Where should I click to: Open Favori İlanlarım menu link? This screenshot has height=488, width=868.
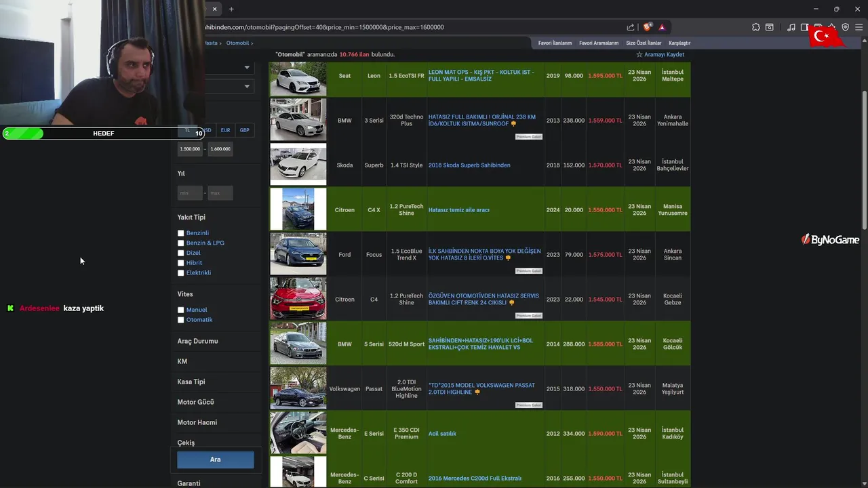point(555,43)
